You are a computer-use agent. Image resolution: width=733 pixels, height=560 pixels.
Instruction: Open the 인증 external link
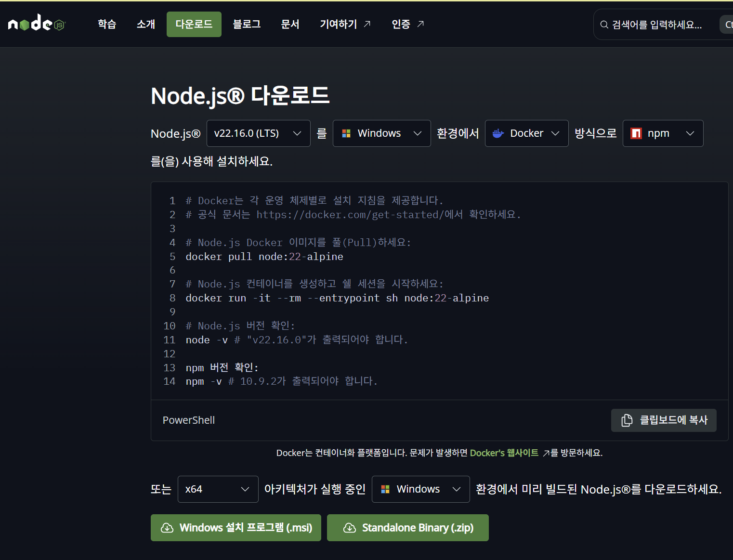pyautogui.click(x=407, y=24)
